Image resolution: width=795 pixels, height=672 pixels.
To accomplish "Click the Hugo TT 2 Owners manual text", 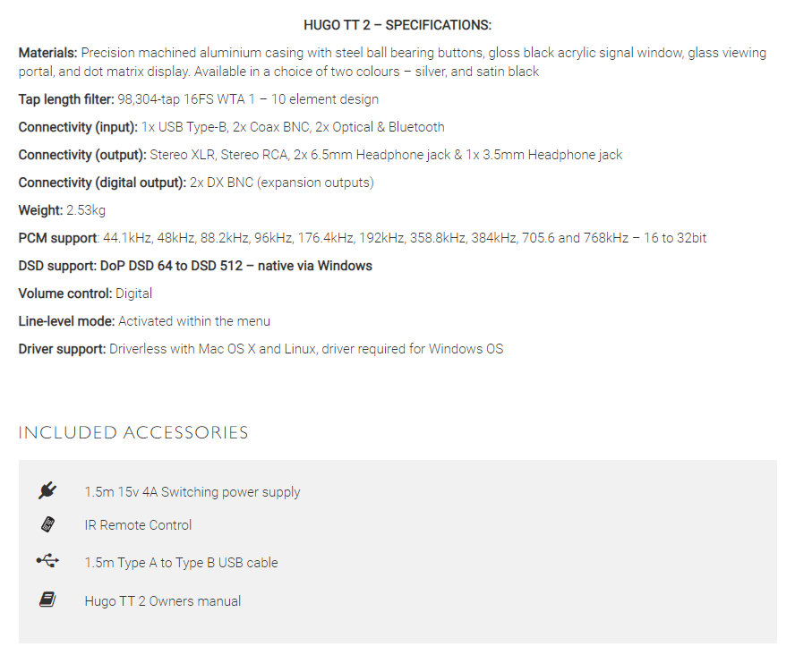I will coord(162,601).
